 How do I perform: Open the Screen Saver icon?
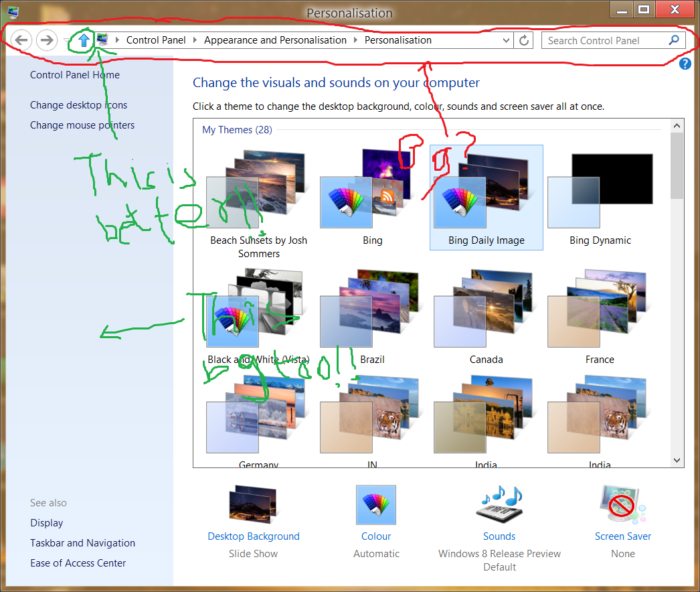[623, 504]
